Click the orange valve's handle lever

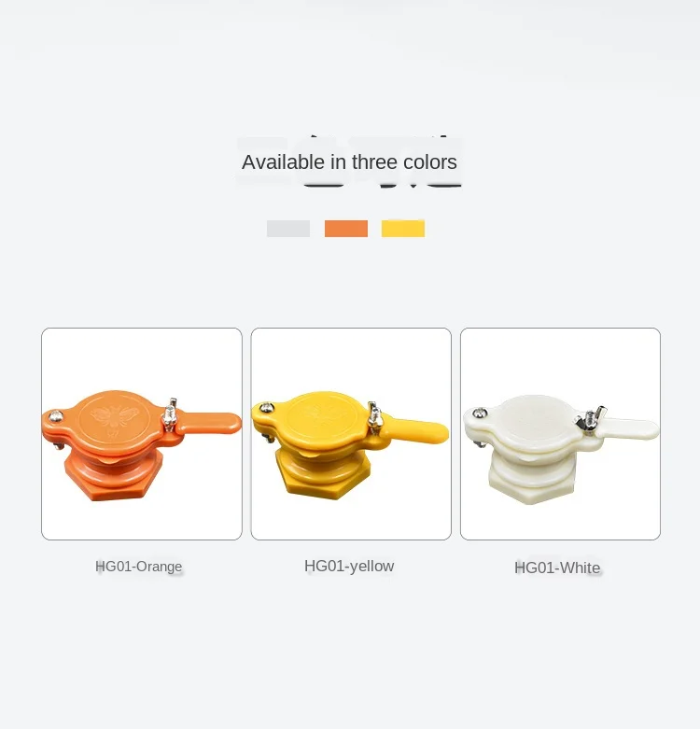(208, 423)
